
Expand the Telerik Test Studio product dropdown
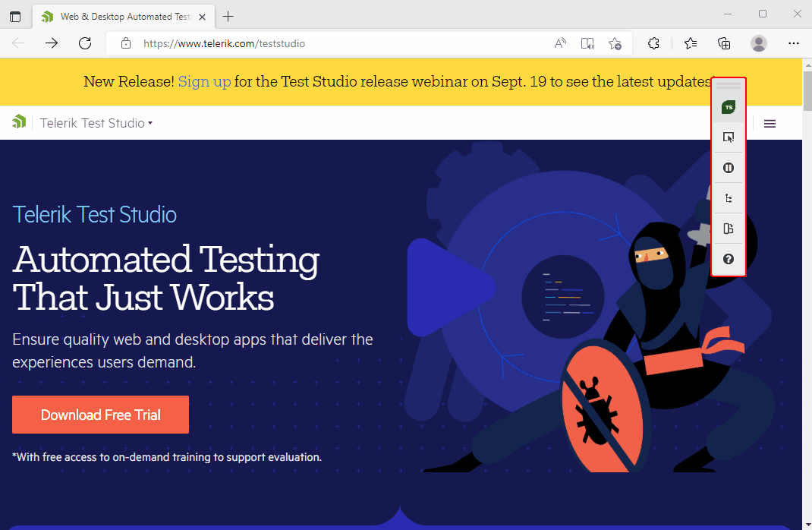click(x=96, y=123)
